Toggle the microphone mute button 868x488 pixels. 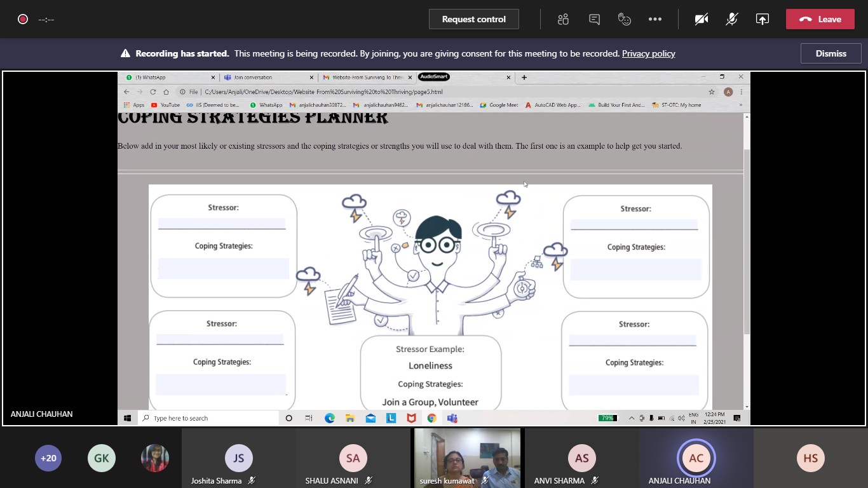pyautogui.click(x=732, y=19)
